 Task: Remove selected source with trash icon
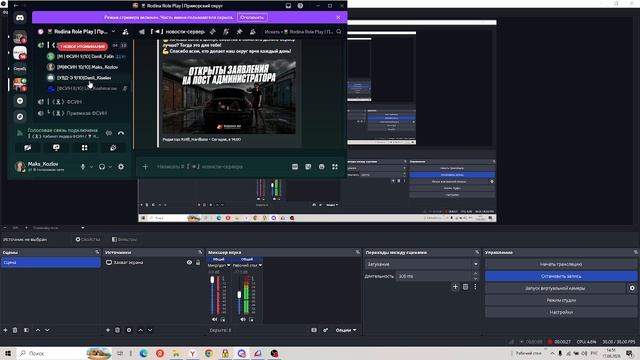point(117,330)
